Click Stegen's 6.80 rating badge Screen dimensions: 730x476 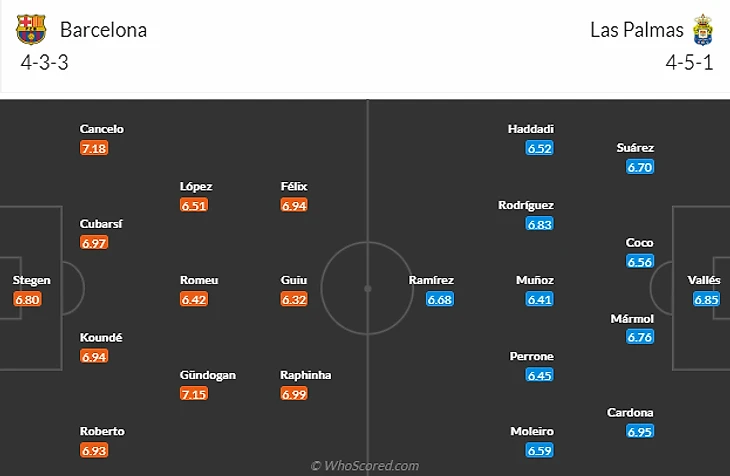pos(28,299)
